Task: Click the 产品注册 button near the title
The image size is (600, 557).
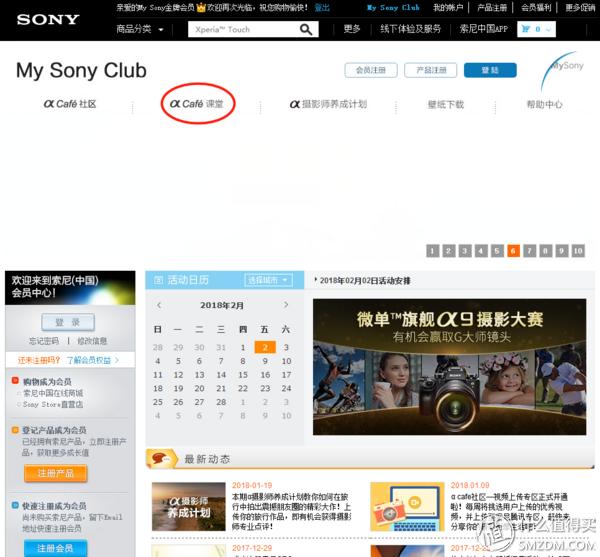Action: [x=430, y=70]
